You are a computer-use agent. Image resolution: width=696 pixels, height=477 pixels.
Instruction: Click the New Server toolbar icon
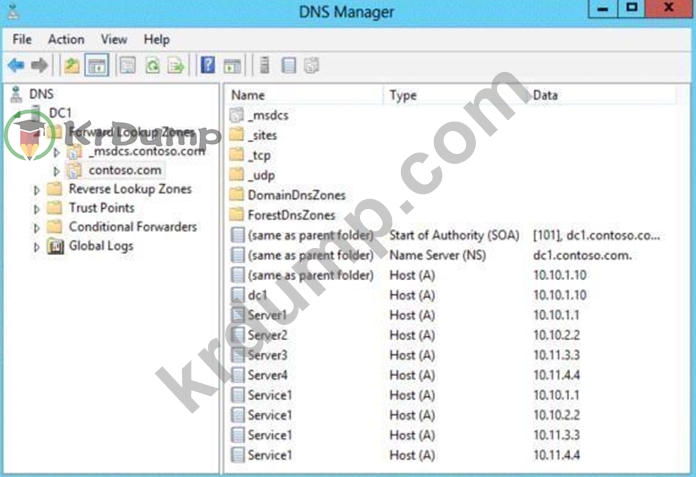265,66
